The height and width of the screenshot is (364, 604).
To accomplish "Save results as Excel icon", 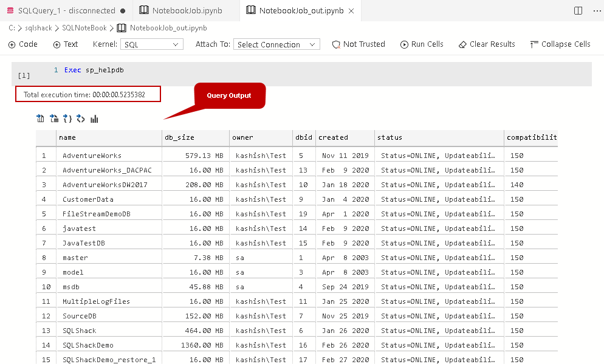I will pyautogui.click(x=54, y=119).
